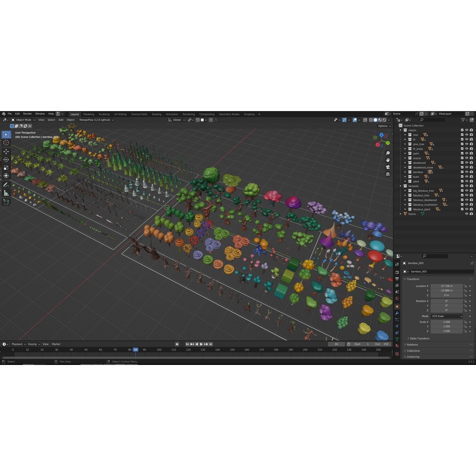Switch orthographic/perspective grid icon
The width and height of the screenshot is (476, 476).
(x=388, y=174)
